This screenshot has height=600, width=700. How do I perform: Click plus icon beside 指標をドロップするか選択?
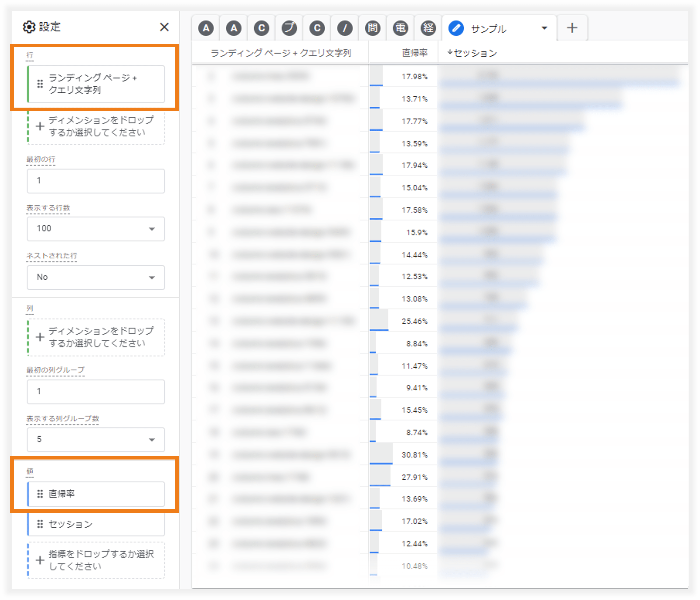(40, 561)
